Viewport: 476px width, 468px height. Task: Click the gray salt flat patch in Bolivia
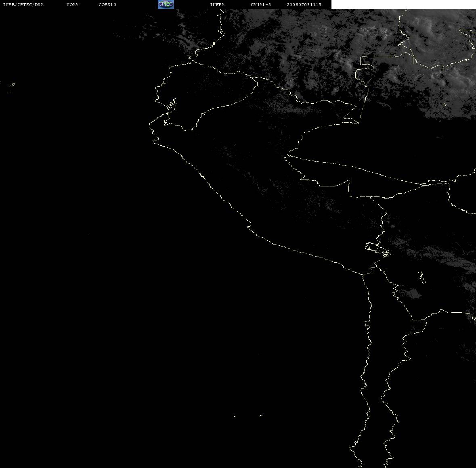(411, 293)
